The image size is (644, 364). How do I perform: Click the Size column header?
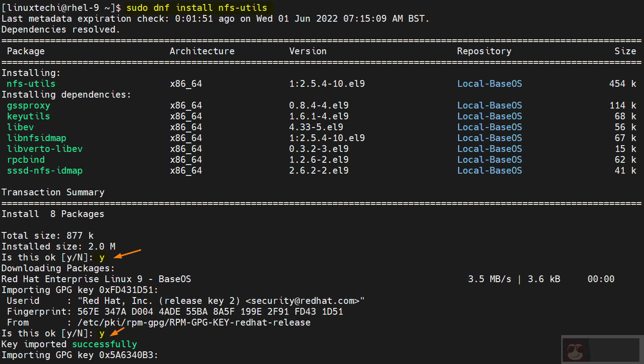pyautogui.click(x=625, y=51)
